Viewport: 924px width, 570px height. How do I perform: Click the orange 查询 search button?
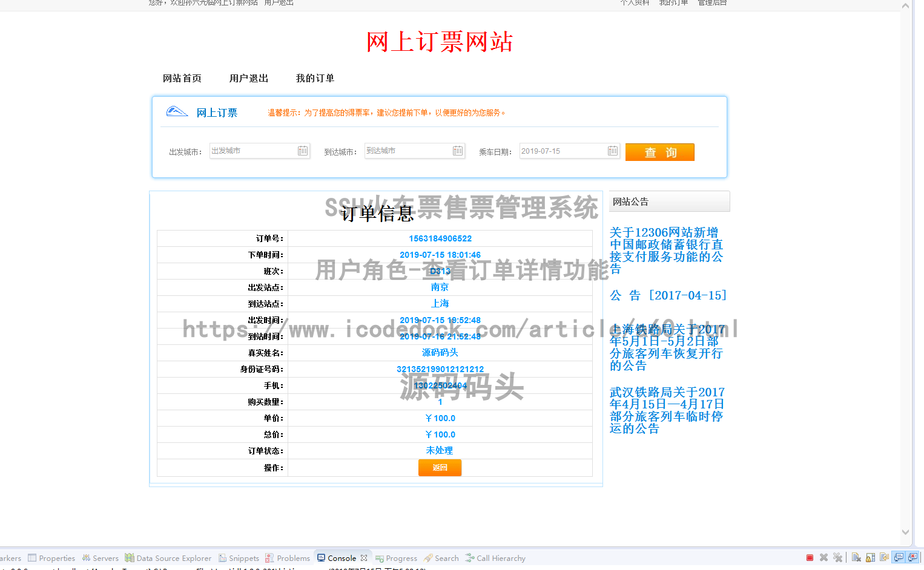pos(659,152)
